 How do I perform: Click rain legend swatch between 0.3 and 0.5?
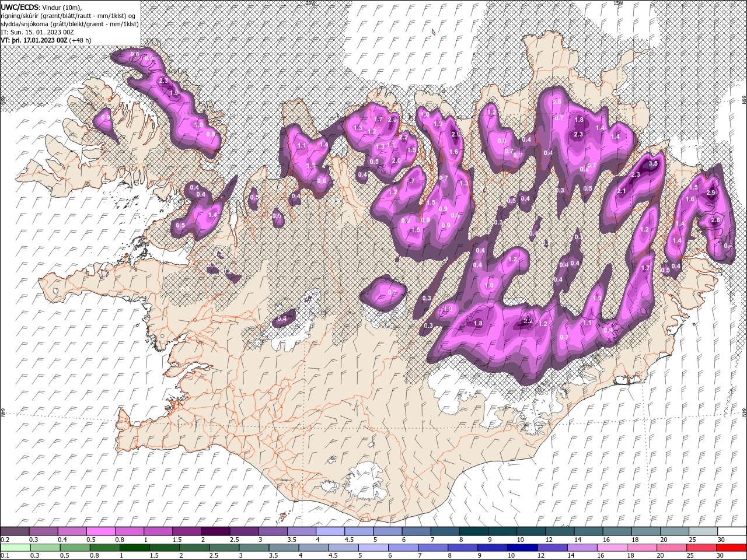[45, 548]
